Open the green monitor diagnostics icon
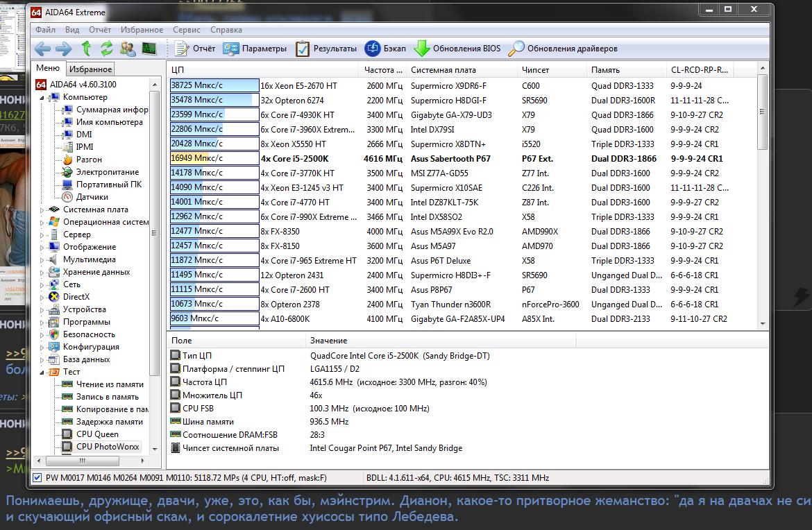The image size is (812, 530). point(149,49)
